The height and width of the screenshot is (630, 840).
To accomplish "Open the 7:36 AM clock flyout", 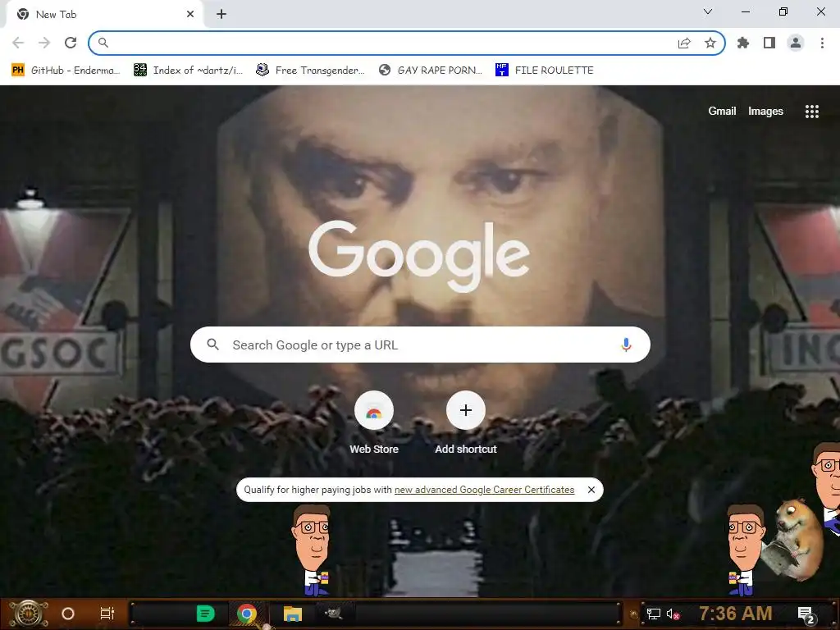I will [736, 613].
